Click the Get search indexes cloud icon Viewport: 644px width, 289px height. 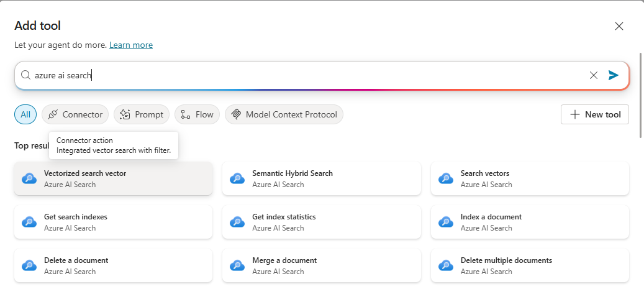click(x=29, y=222)
